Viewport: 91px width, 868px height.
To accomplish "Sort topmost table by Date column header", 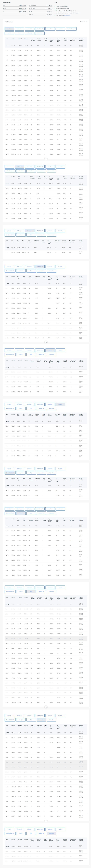I will pyautogui.click(x=7, y=39).
